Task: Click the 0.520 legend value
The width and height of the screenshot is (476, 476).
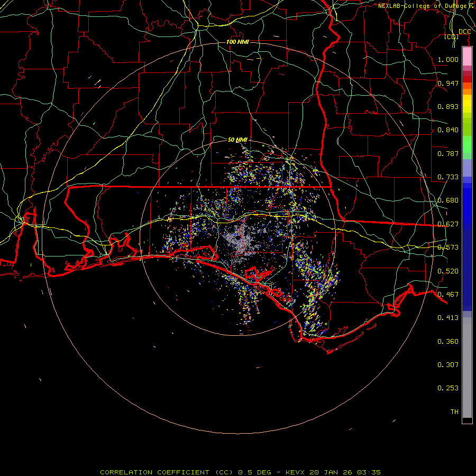Action: click(448, 271)
